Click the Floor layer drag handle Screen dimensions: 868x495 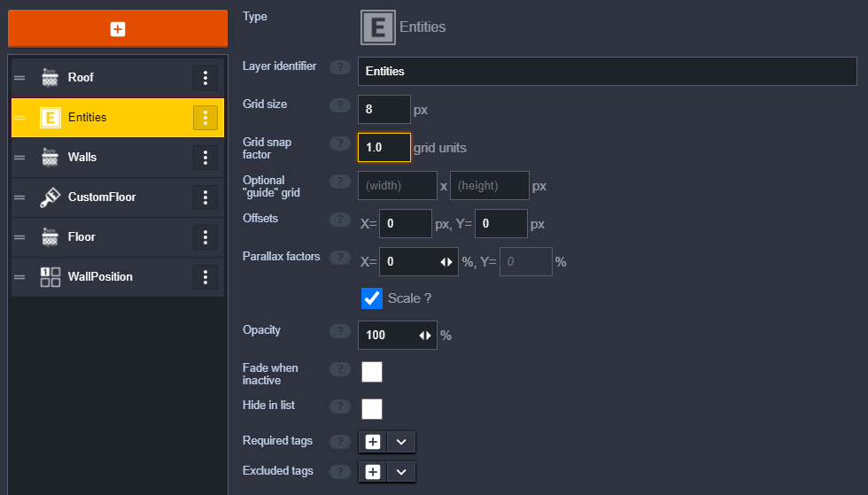[x=19, y=237]
